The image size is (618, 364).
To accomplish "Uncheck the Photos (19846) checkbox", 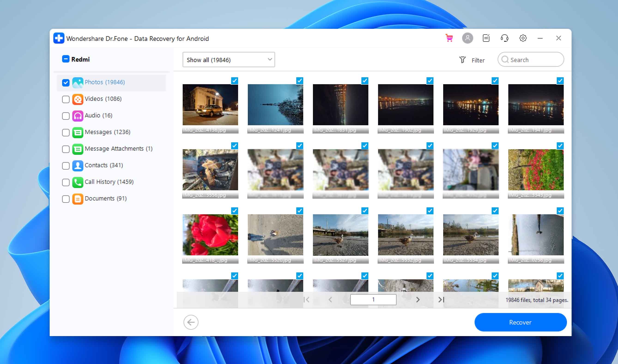I will [x=66, y=83].
